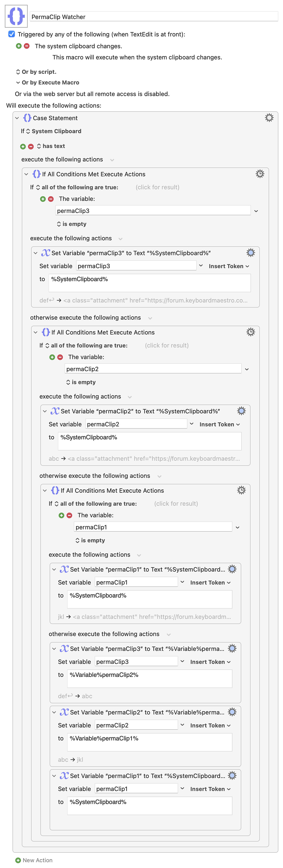Open the gear menu of the permaClip2 If action
This screenshot has width=283, height=868.
(x=250, y=332)
